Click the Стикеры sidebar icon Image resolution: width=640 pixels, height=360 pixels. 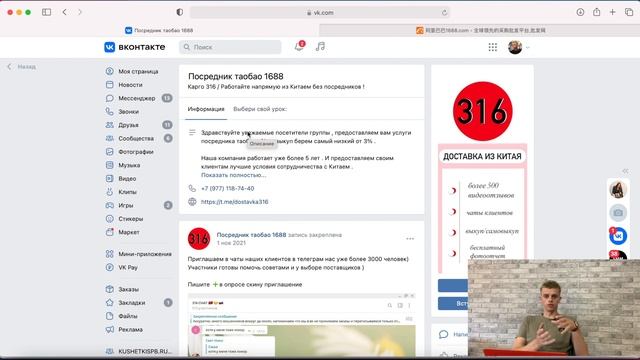pyautogui.click(x=109, y=219)
